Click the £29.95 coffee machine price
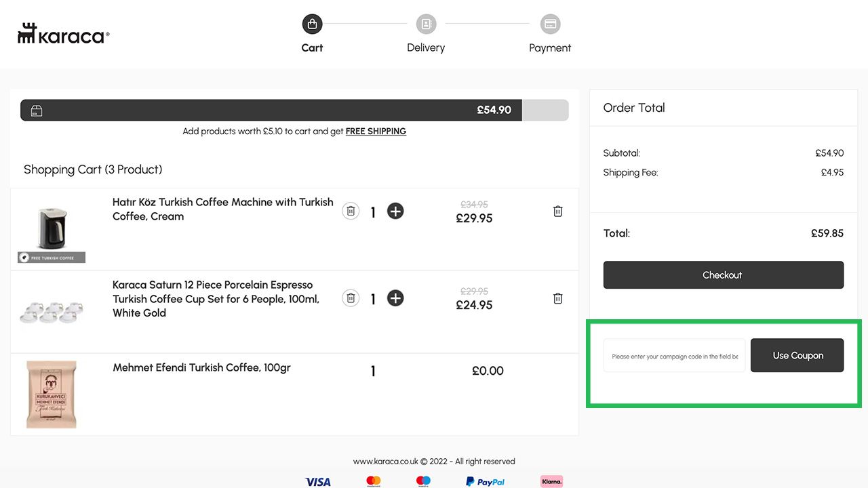 coord(474,218)
